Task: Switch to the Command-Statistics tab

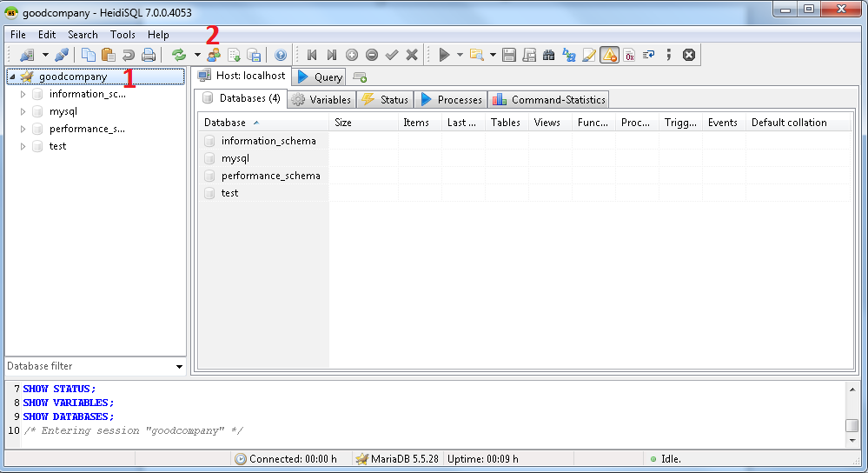Action: pos(548,100)
